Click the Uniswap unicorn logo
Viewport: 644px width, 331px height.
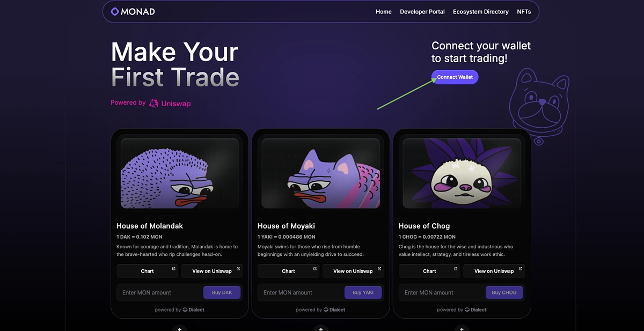tap(154, 103)
